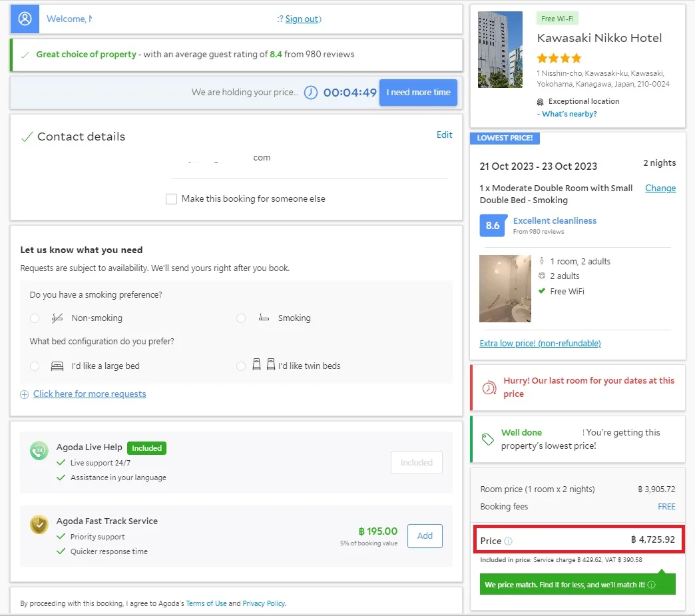Click the smoking cigarette icon

[264, 318]
